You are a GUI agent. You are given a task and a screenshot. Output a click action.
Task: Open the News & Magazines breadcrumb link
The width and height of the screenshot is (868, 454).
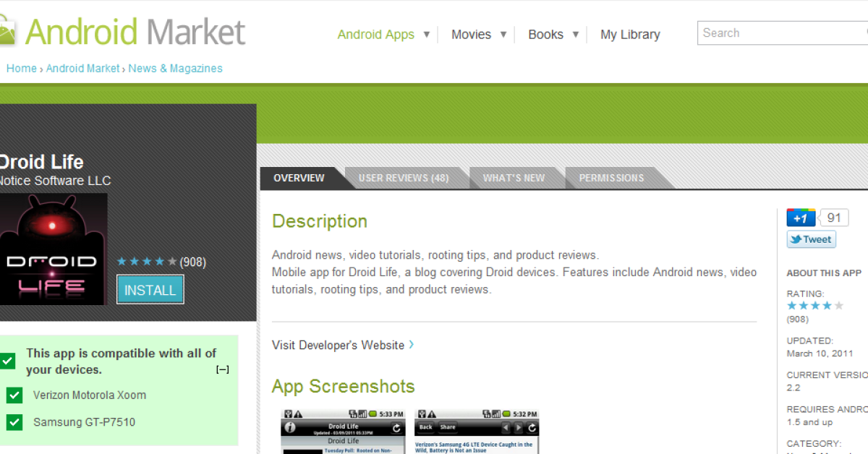pyautogui.click(x=175, y=69)
